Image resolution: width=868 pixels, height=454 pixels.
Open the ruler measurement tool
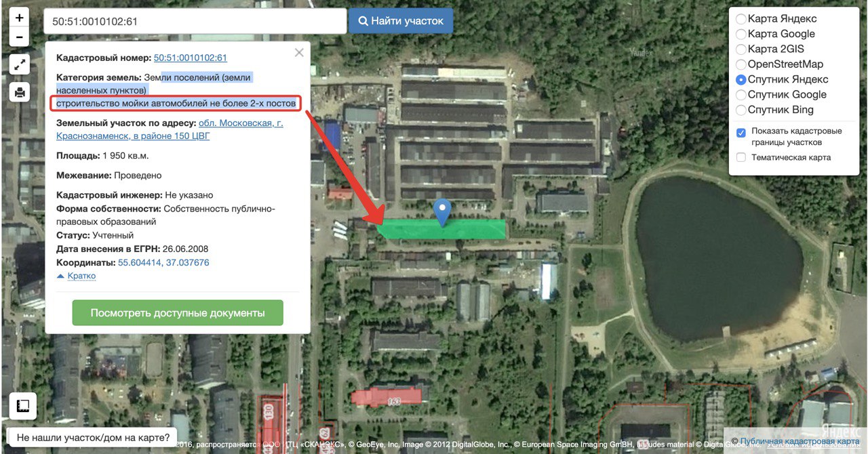tap(23, 406)
